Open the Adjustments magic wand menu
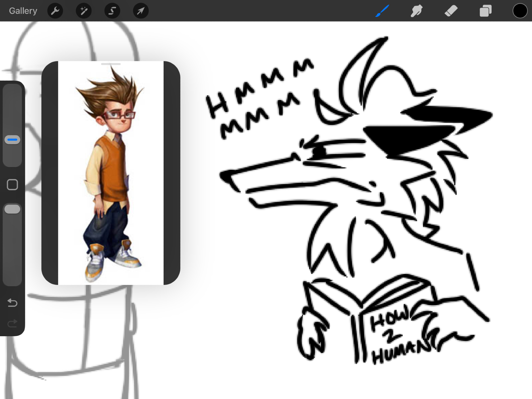Viewport: 532px width, 399px height. tap(84, 11)
